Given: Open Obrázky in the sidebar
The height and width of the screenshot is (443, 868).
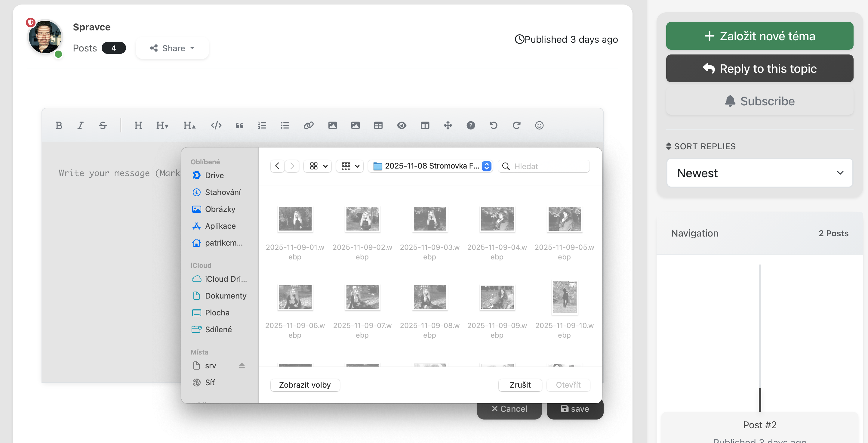Looking at the screenshot, I should pyautogui.click(x=220, y=209).
